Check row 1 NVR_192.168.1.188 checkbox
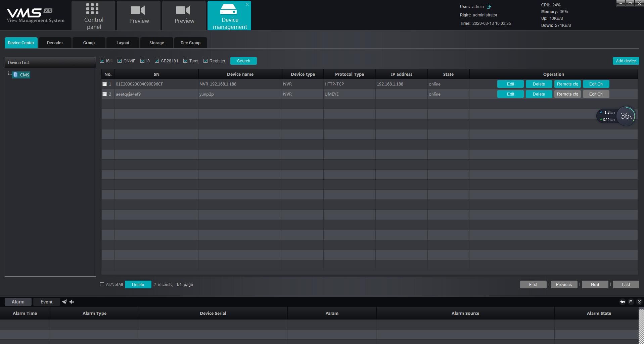 click(104, 84)
